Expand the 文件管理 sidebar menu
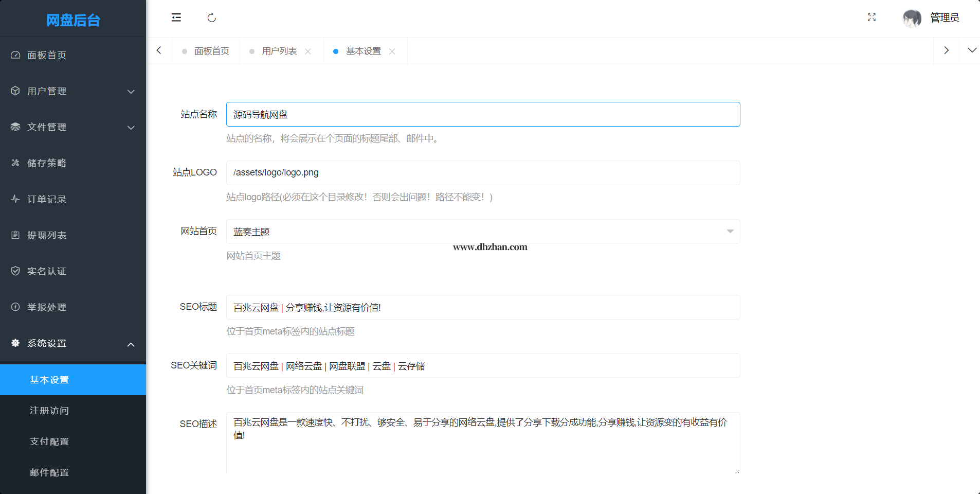 pyautogui.click(x=73, y=127)
